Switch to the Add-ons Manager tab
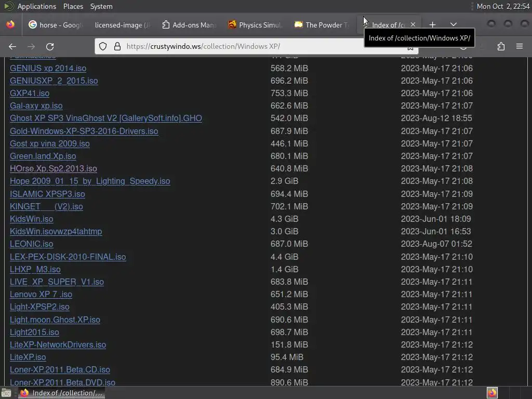 (189, 25)
